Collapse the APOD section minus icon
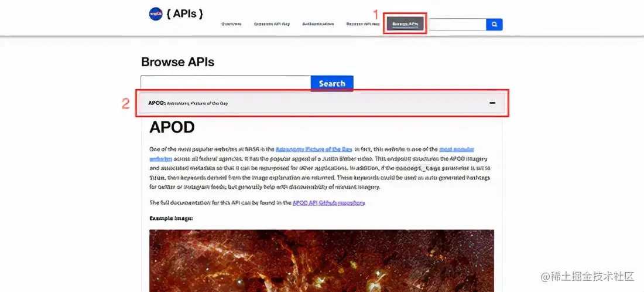The width and height of the screenshot is (644, 292). (x=492, y=103)
